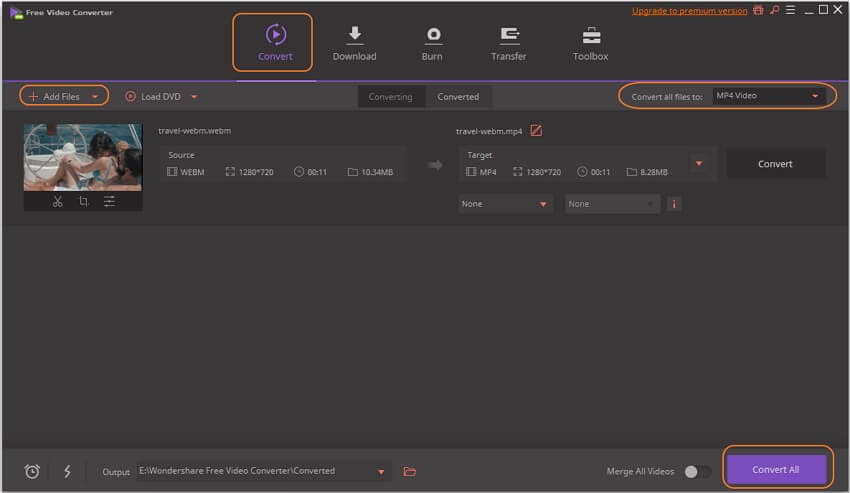This screenshot has width=850, height=493.
Task: Select the scissors trim icon
Action: [57, 202]
